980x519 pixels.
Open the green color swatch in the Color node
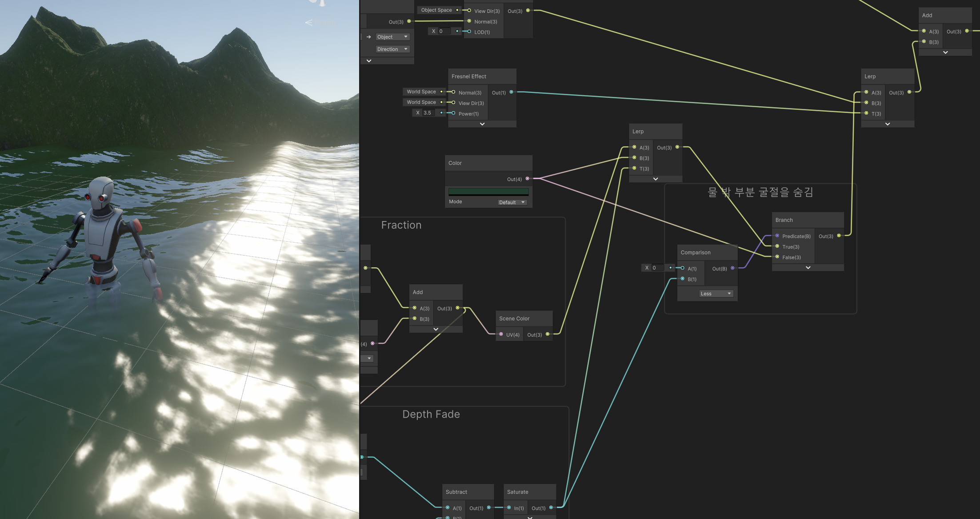point(488,192)
